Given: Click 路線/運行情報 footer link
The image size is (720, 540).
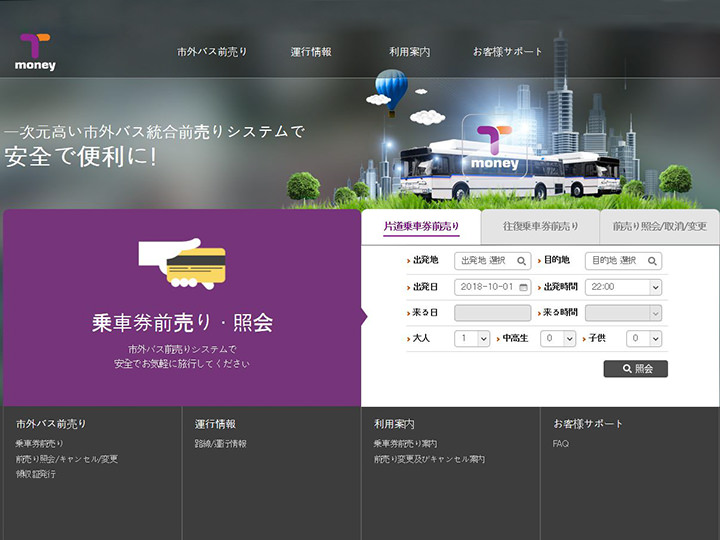Looking at the screenshot, I should (220, 444).
